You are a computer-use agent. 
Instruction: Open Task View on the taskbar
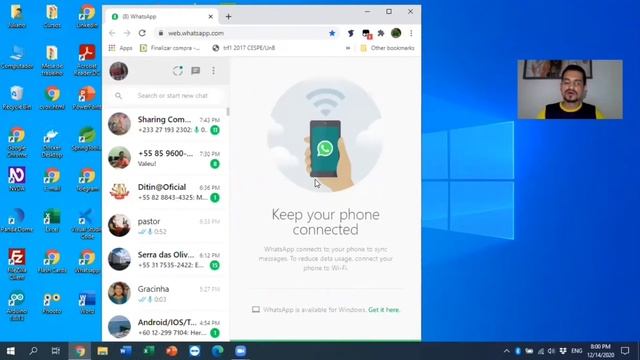pos(56,351)
